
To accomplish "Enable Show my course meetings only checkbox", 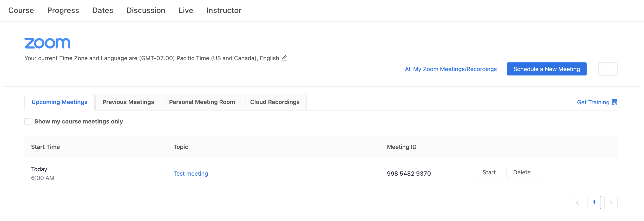I will point(28,121).
